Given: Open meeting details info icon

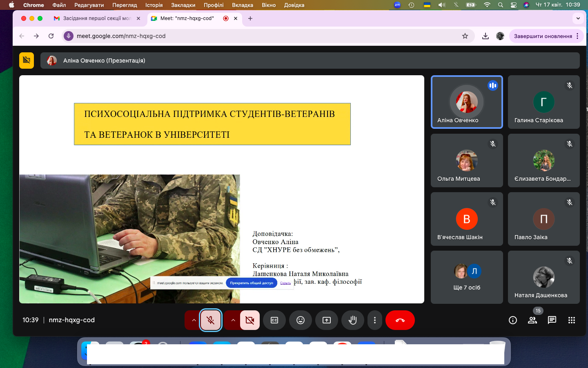Looking at the screenshot, I should pos(513,320).
